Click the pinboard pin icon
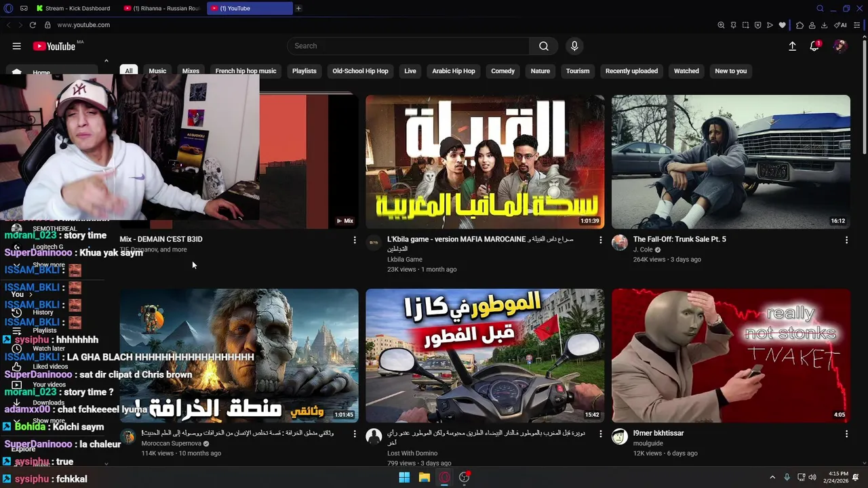The width and height of the screenshot is (868, 488). [x=733, y=25]
